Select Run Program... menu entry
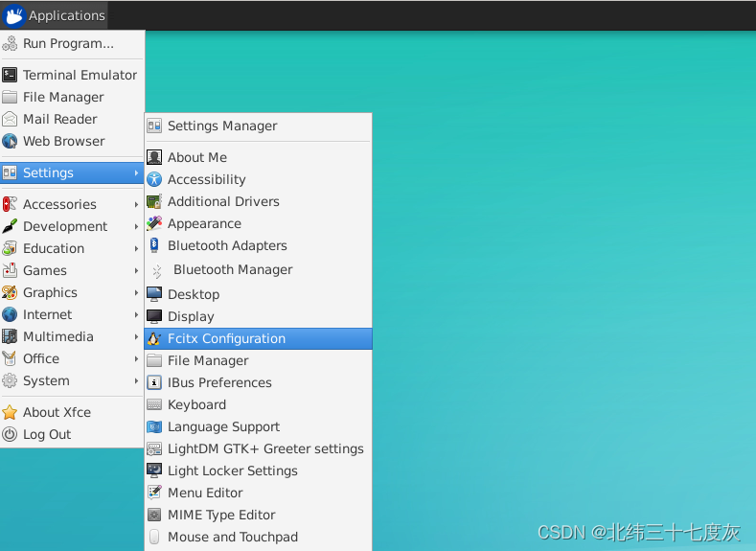This screenshot has height=551, width=756. point(72,43)
